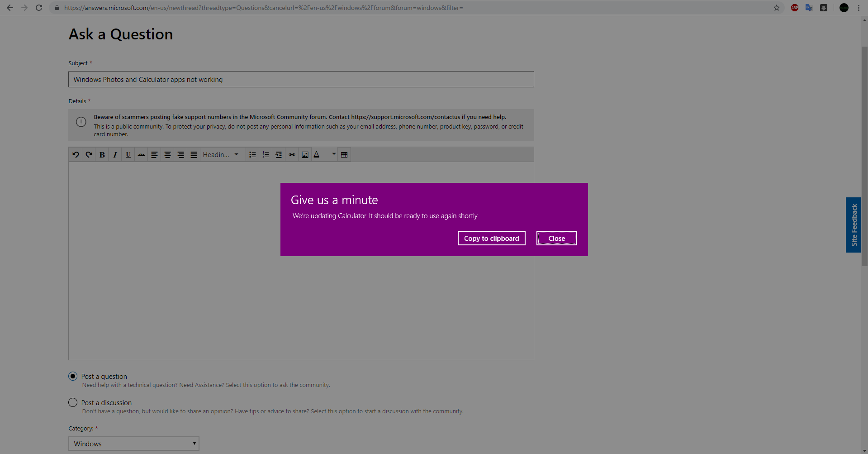Open the font color picker arrow
The height and width of the screenshot is (454, 868).
click(334, 154)
